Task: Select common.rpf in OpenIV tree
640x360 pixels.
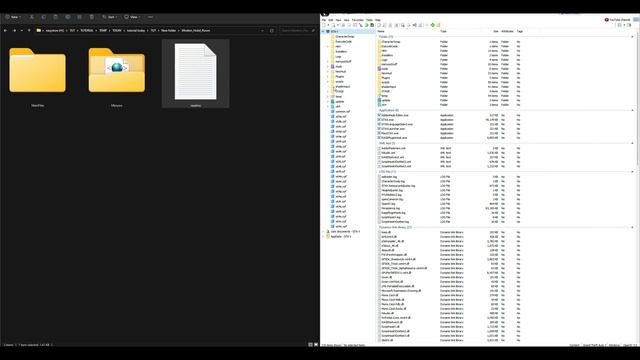Action: click(342, 111)
